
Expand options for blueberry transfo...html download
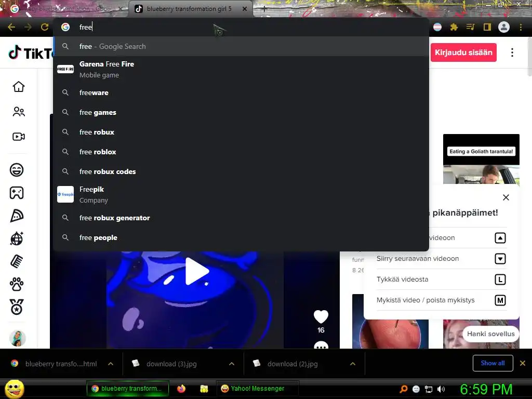[111, 364]
